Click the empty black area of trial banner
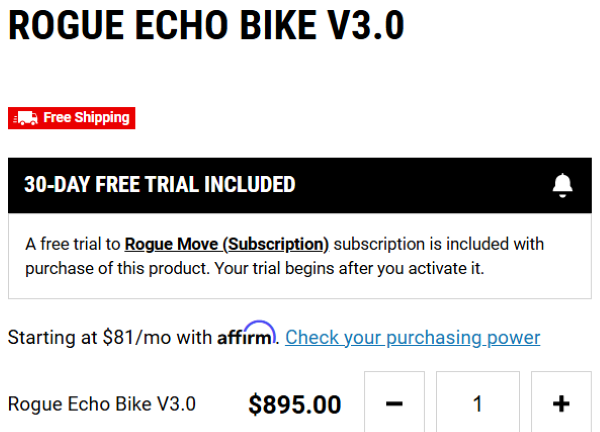The height and width of the screenshot is (432, 600). pos(420,185)
